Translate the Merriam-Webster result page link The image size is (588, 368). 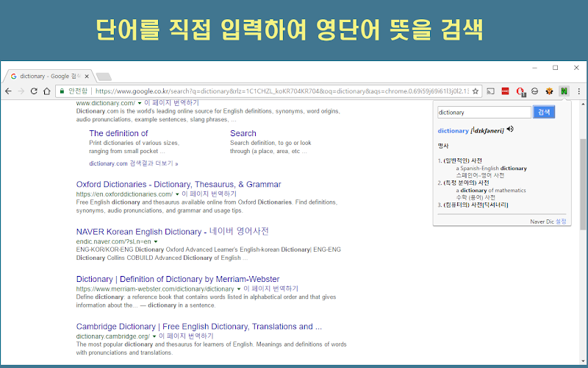click(x=270, y=289)
